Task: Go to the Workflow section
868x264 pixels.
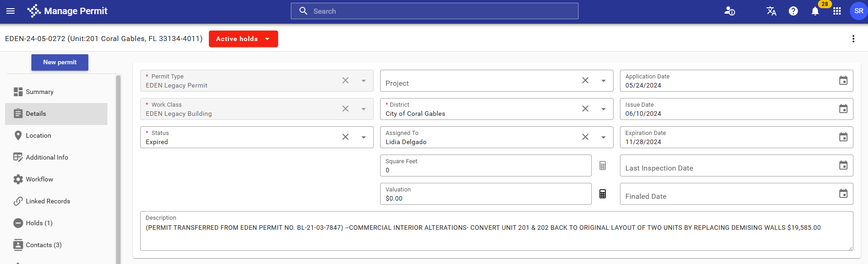Action: (40, 179)
